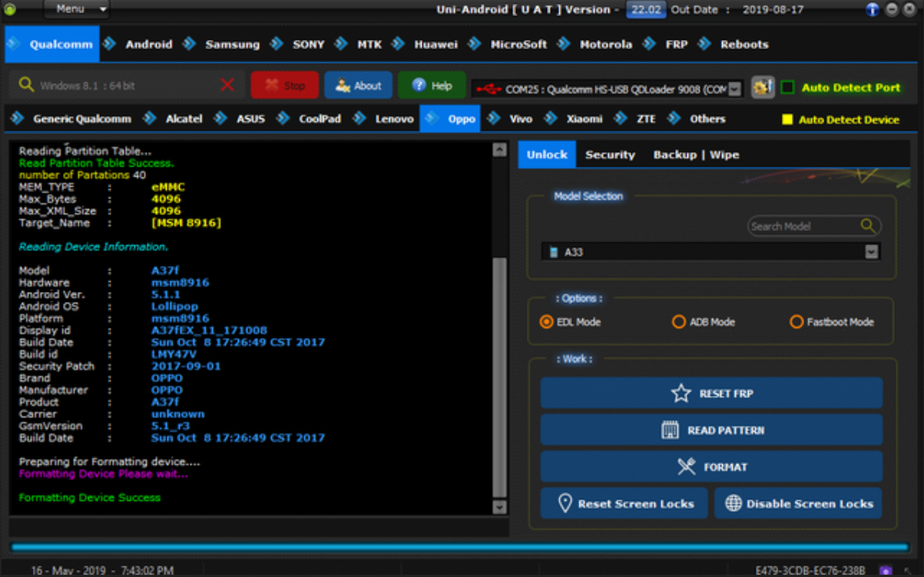Click the Help button
924x577 pixels.
coord(432,85)
